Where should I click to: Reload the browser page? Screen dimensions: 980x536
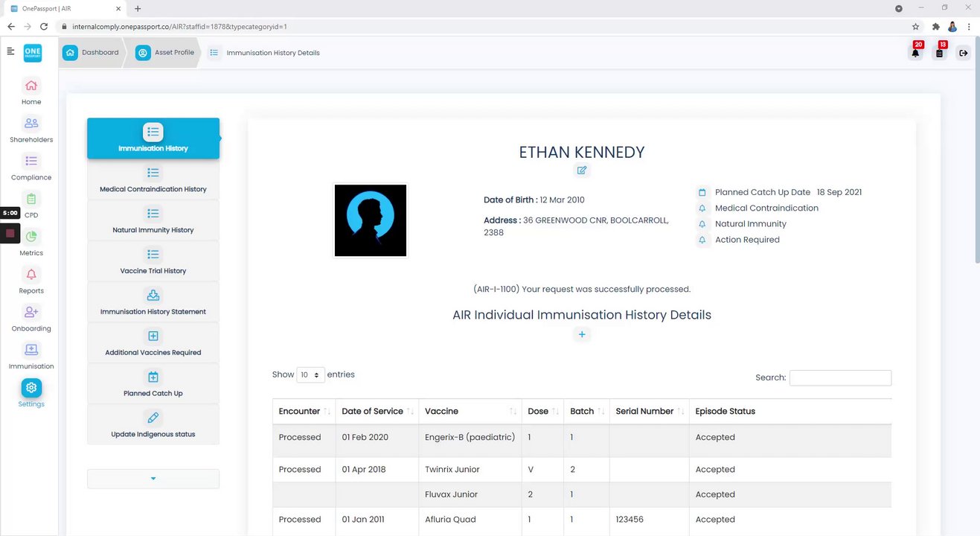[44, 26]
